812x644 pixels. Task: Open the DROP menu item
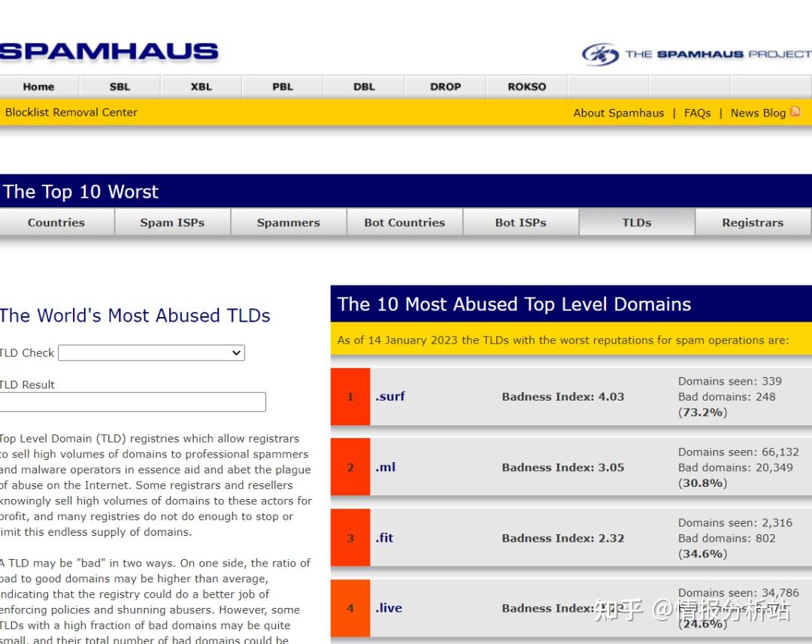click(445, 86)
